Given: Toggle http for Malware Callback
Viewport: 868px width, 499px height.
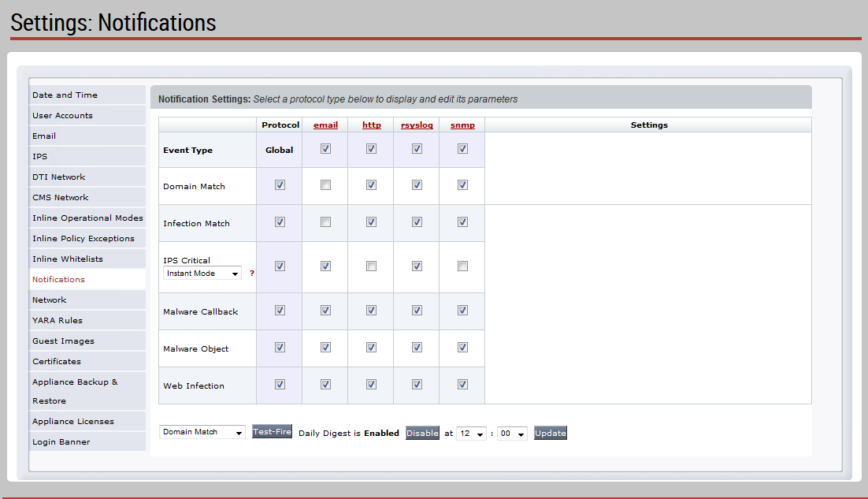Looking at the screenshot, I should [x=372, y=311].
